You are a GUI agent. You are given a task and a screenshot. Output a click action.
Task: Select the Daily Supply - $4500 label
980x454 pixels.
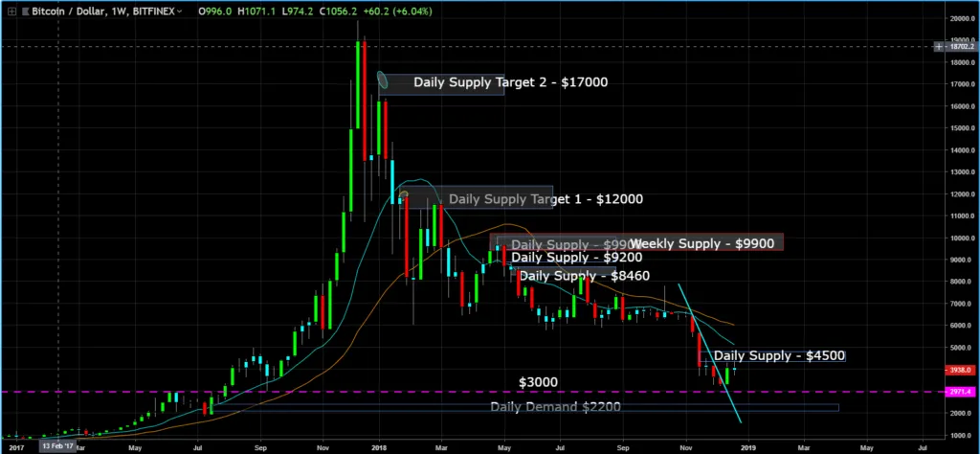[x=779, y=355]
